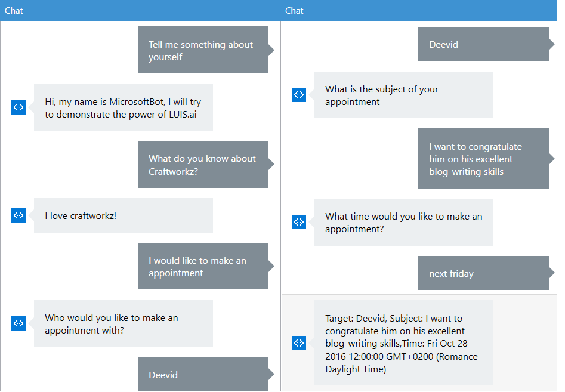Click bot icon next to 'What time would you like'
This screenshot has width=565, height=392.
coord(299,222)
